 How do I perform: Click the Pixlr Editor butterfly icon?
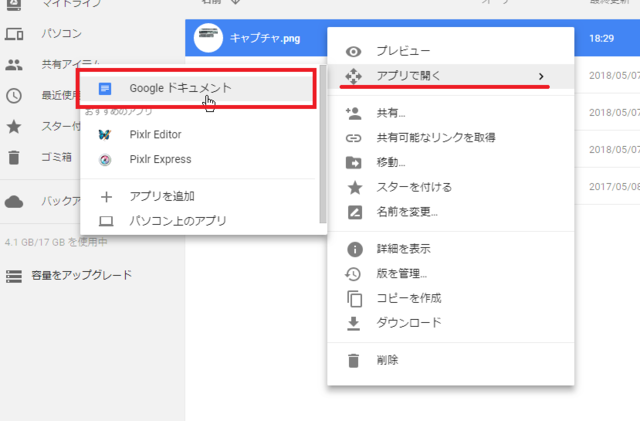(x=105, y=134)
